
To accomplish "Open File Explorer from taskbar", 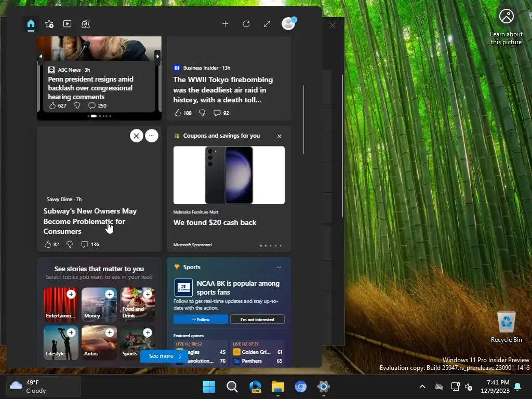I will 278,387.
